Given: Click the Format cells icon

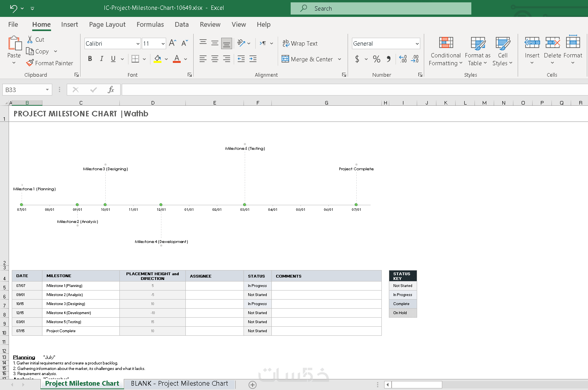Looking at the screenshot, I should click(x=573, y=42).
